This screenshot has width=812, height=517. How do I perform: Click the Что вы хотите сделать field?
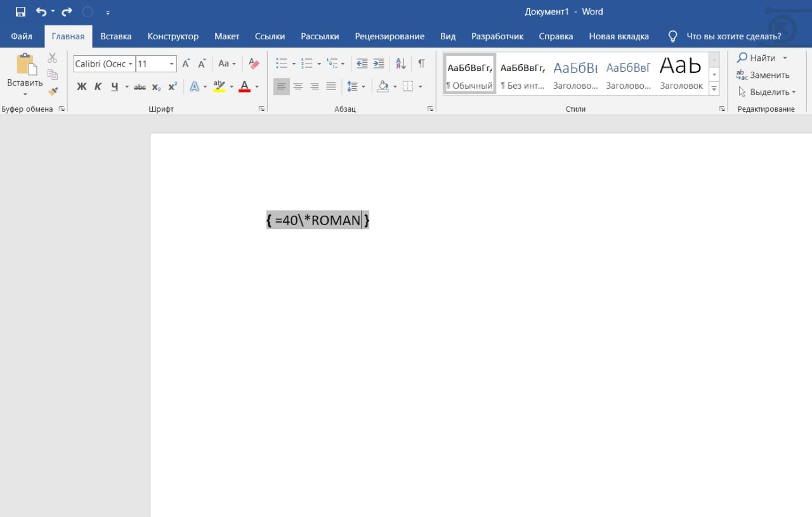733,36
